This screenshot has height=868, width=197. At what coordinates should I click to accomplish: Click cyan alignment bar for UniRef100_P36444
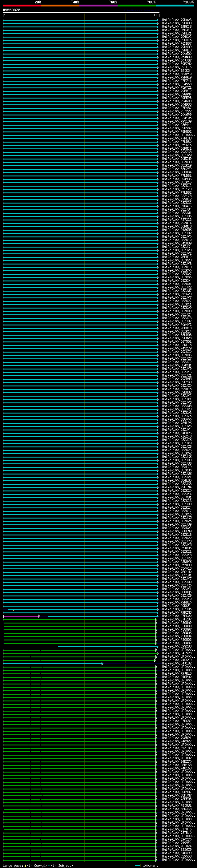tap(80, 125)
